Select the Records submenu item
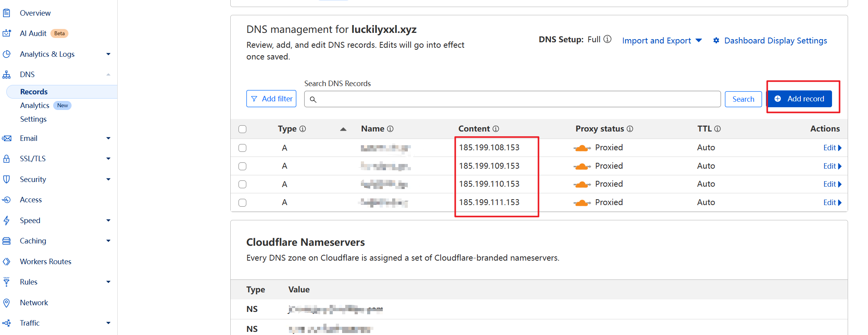The height and width of the screenshot is (335, 868). pos(62,92)
